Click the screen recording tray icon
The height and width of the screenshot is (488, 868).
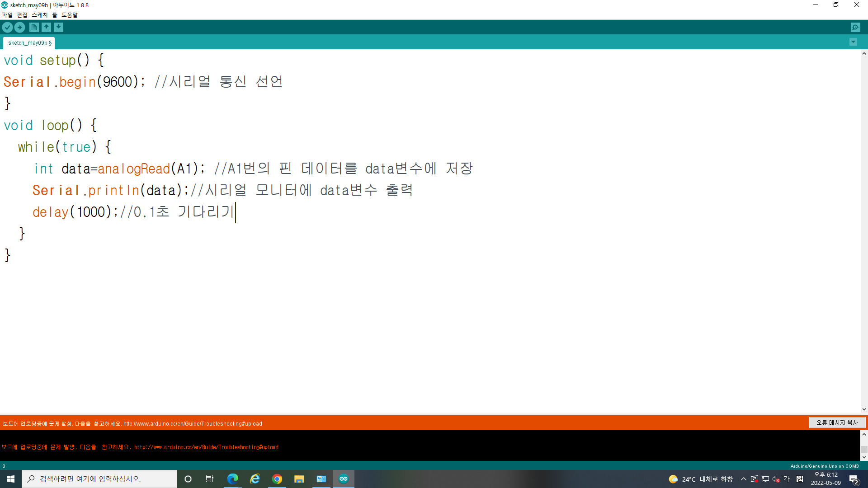755,479
